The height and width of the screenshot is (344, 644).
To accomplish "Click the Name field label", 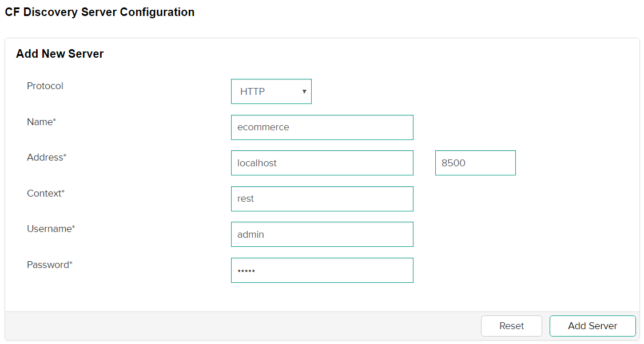I will (x=39, y=122).
